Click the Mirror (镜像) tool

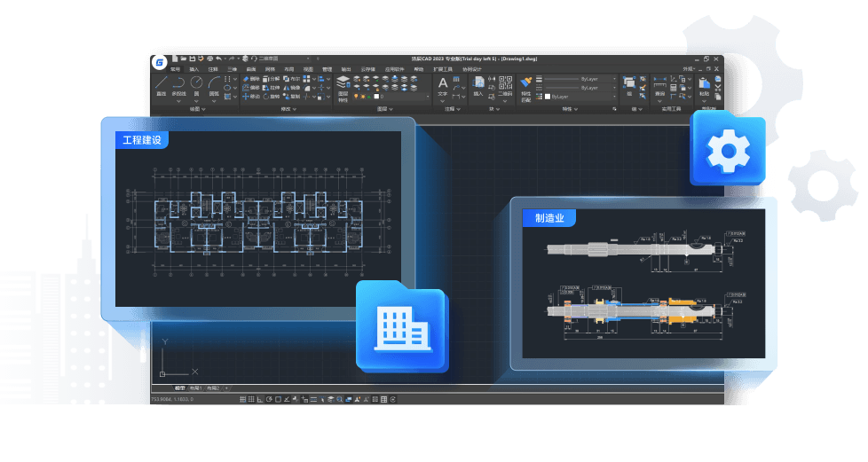292,88
